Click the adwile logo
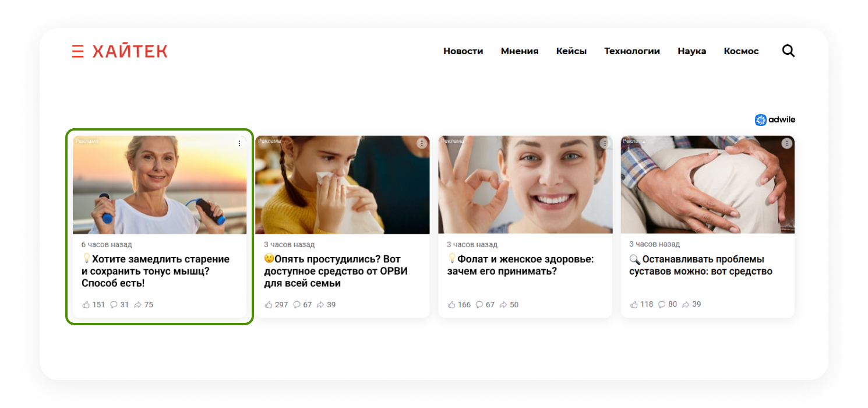 775,120
